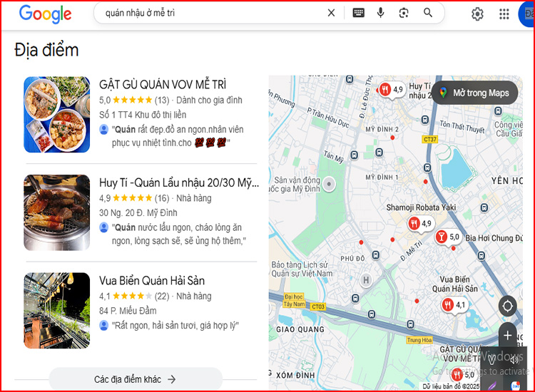Screen dimensions: 535x392
Task: Open the Google account avatar
Action: 526,14
